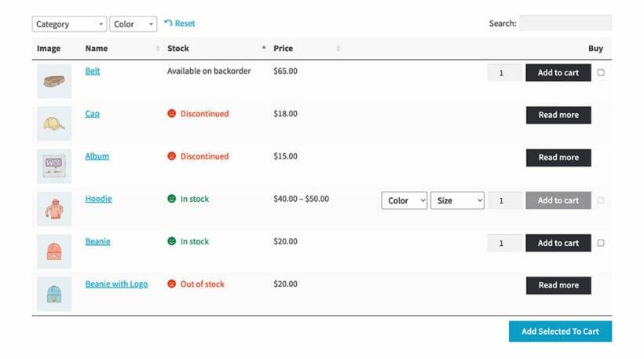Click Add Selected To Cart button
This screenshot has height=359, width=644.
[x=560, y=331]
